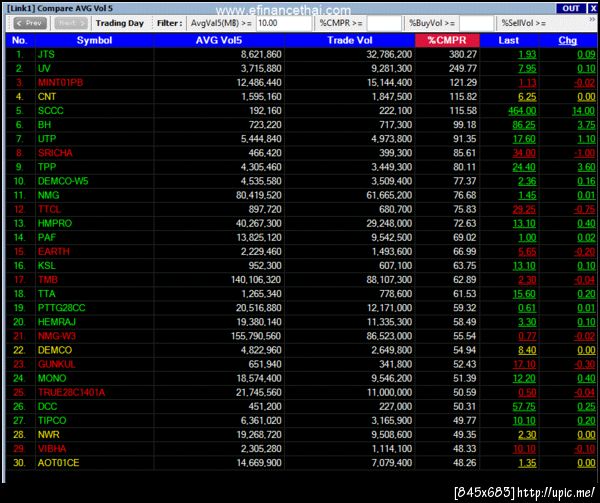Select the BH symbol
Image resolution: width=600 pixels, height=503 pixels.
pyautogui.click(x=44, y=125)
